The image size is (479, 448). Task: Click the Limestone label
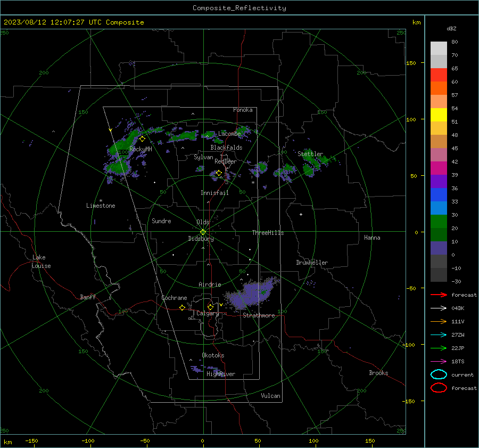point(101,206)
